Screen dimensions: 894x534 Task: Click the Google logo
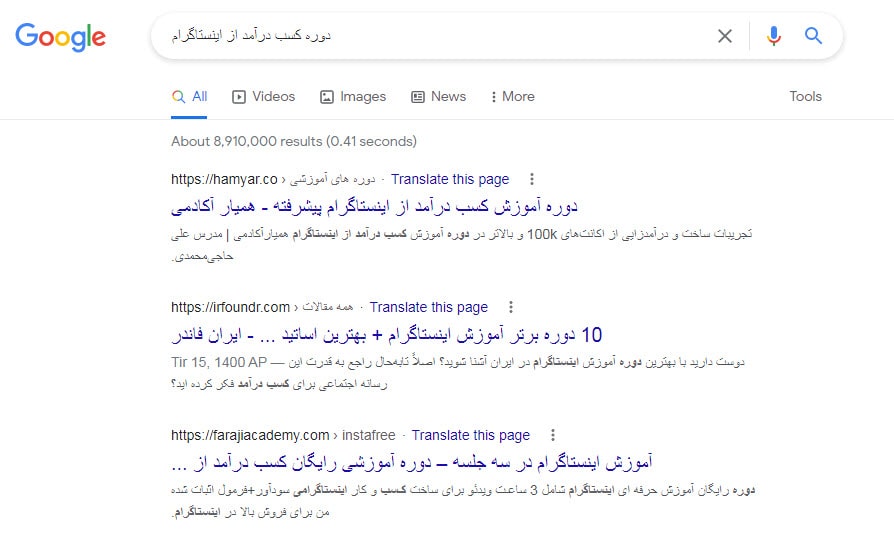pos(60,36)
